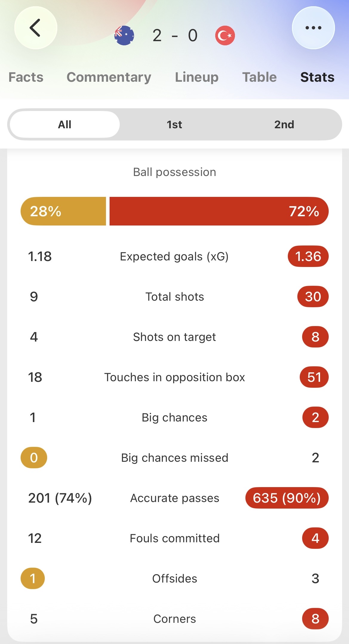Image resolution: width=349 pixels, height=644 pixels.
Task: Select the Stats tab
Action: click(x=317, y=77)
